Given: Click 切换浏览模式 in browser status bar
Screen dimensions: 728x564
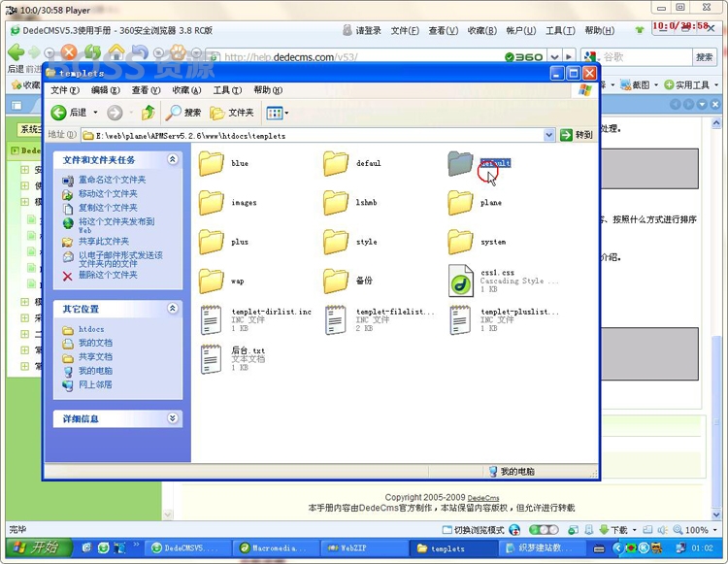Looking at the screenshot, I should click(473, 530).
